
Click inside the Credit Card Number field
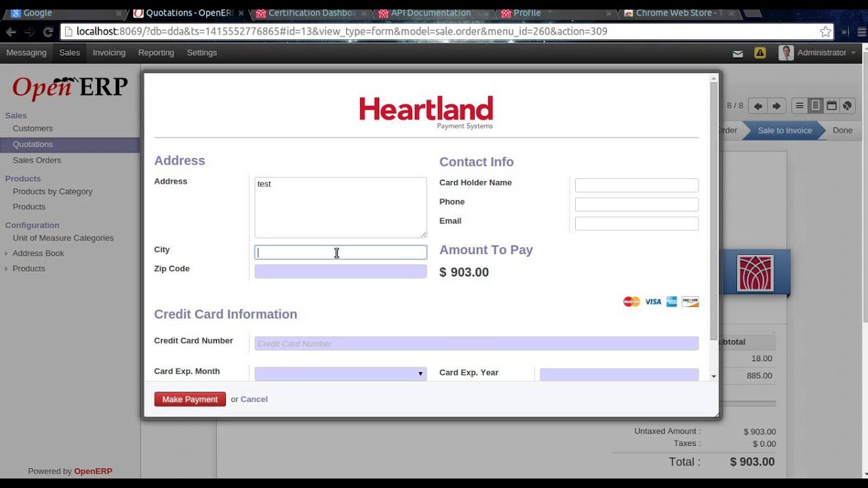475,344
